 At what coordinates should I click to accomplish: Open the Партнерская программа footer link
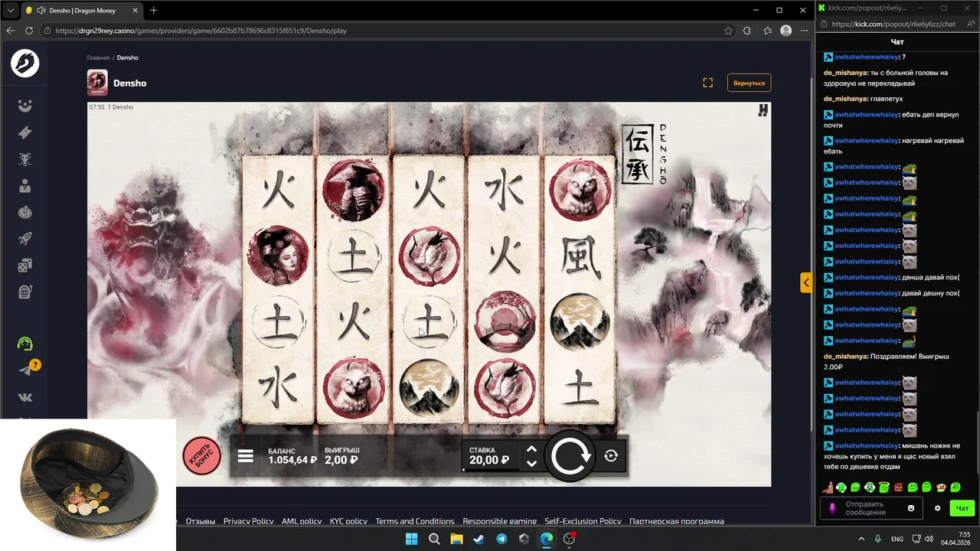(x=677, y=521)
